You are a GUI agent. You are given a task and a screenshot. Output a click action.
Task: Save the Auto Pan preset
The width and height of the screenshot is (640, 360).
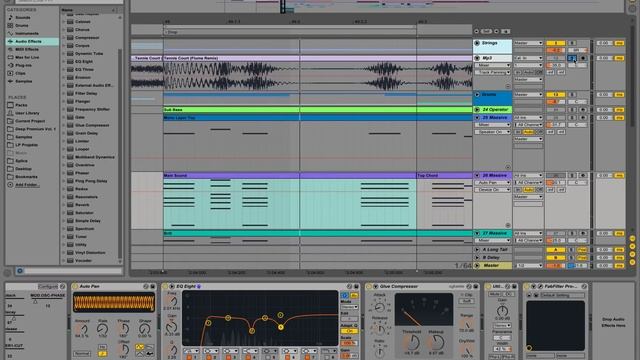[153, 287]
